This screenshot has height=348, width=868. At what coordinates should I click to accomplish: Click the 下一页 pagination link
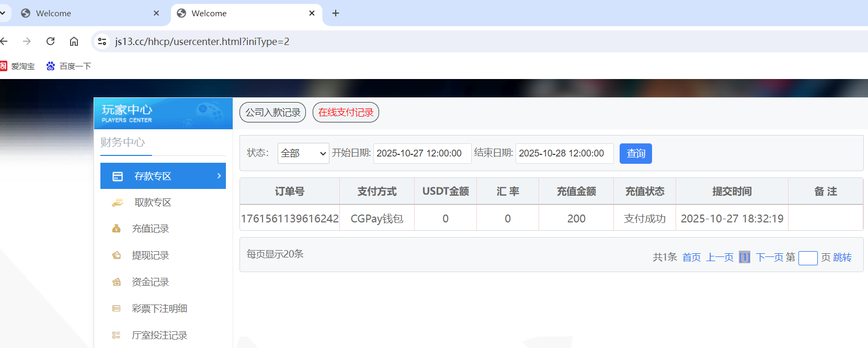770,257
